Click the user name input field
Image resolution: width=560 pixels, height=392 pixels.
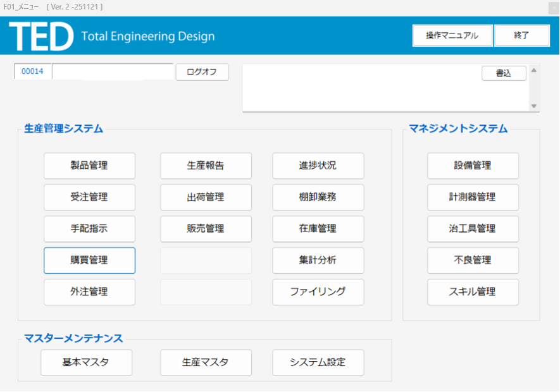point(113,71)
